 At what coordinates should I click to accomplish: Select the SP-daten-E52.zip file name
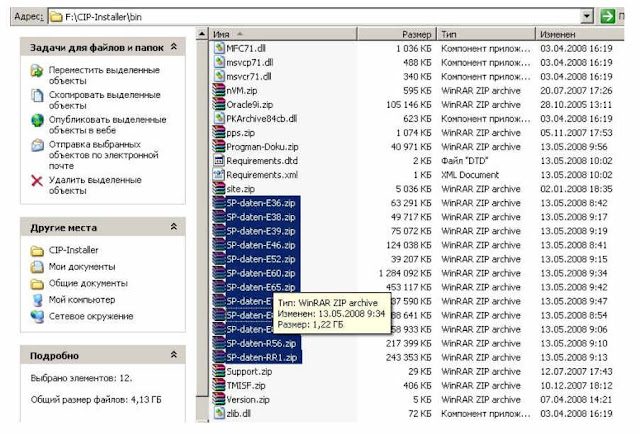[x=261, y=259]
